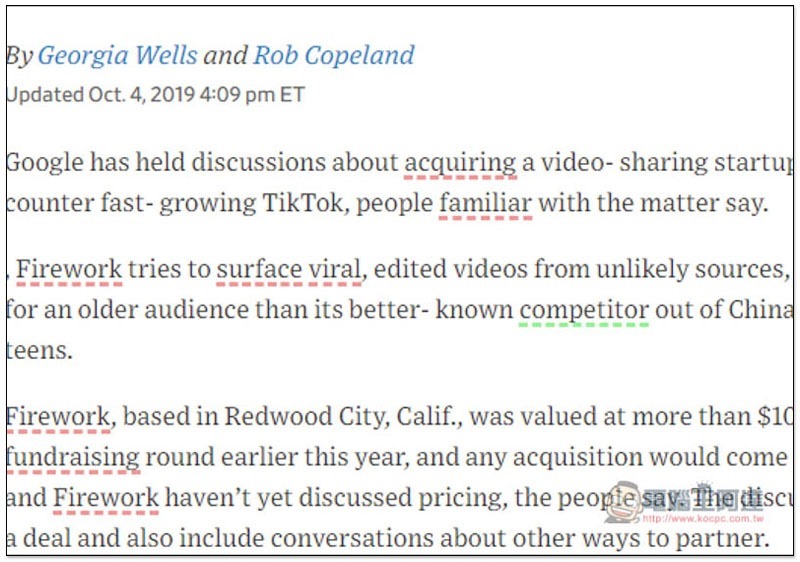Click "Firework" before "based in Redwood City"
The width and height of the screenshot is (800, 562).
pos(58,415)
